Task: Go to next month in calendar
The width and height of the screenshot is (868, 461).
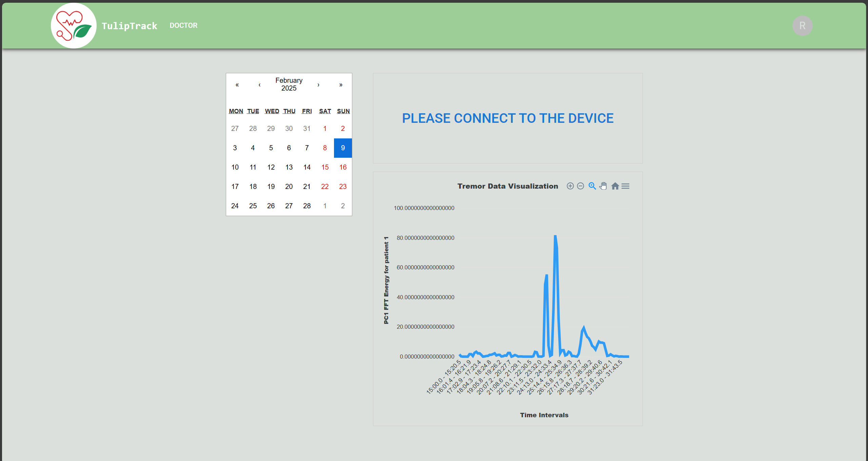Action: pyautogui.click(x=318, y=84)
